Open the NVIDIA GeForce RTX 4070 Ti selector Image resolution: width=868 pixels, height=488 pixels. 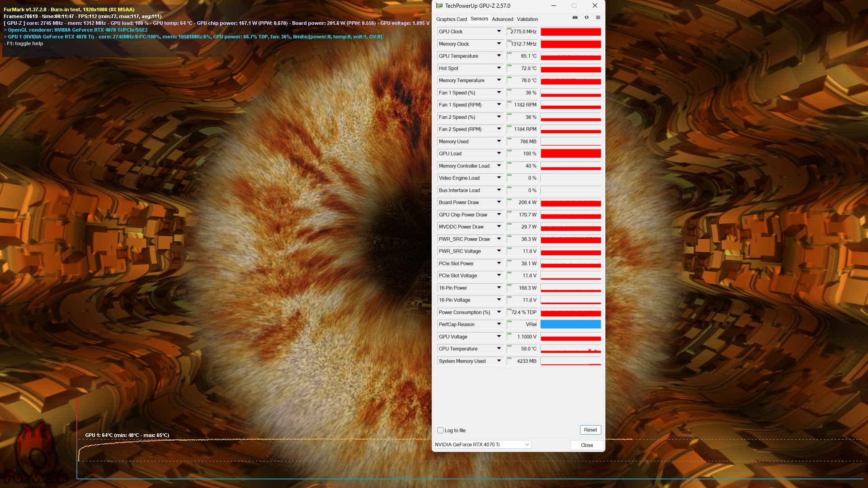481,445
